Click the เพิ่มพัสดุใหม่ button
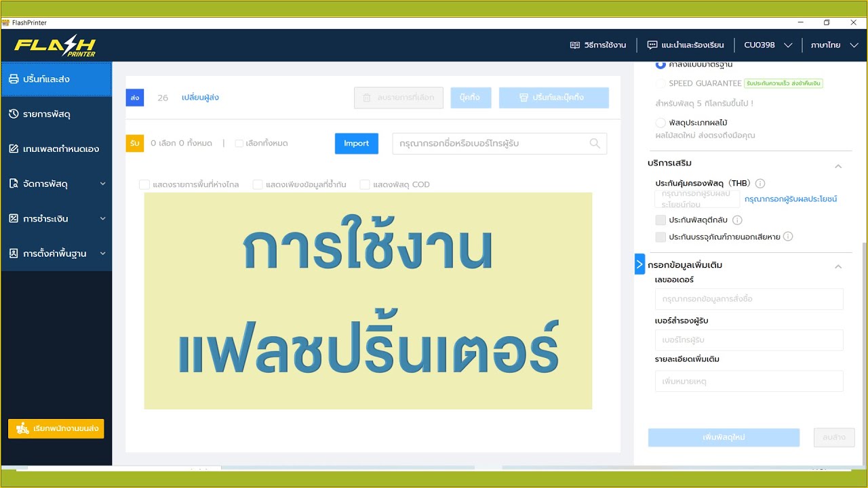The image size is (868, 488). pos(724,437)
